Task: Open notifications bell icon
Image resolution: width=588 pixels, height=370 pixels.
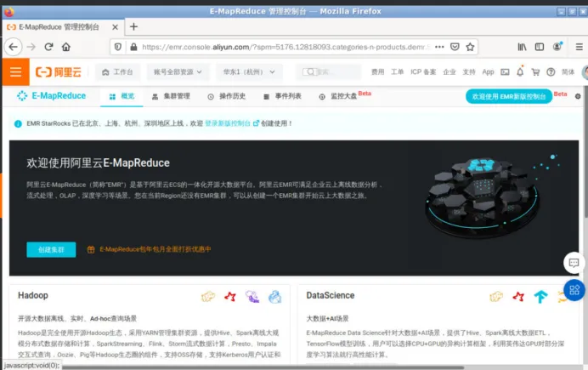Action: click(520, 71)
